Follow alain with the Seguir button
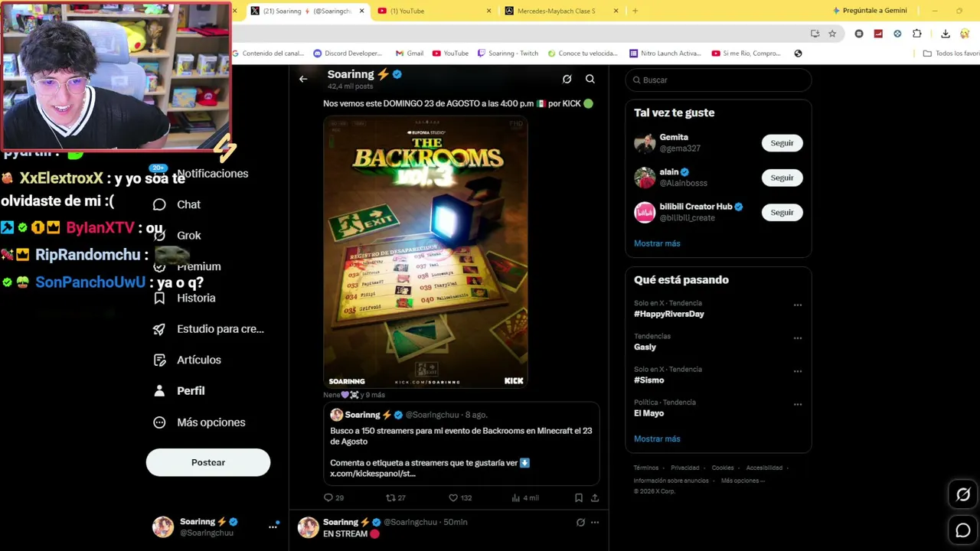Screen dimensions: 980x551 782,178
